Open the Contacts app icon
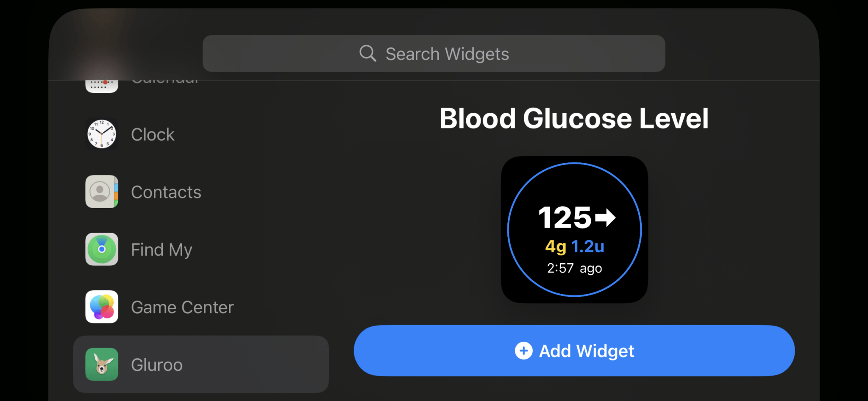 click(x=102, y=192)
